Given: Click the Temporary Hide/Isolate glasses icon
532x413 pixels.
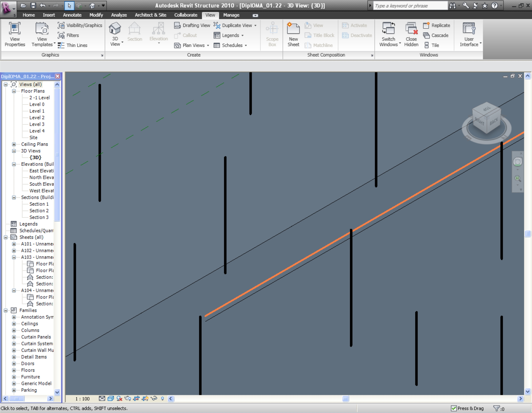Looking at the screenshot, I should (x=154, y=399).
